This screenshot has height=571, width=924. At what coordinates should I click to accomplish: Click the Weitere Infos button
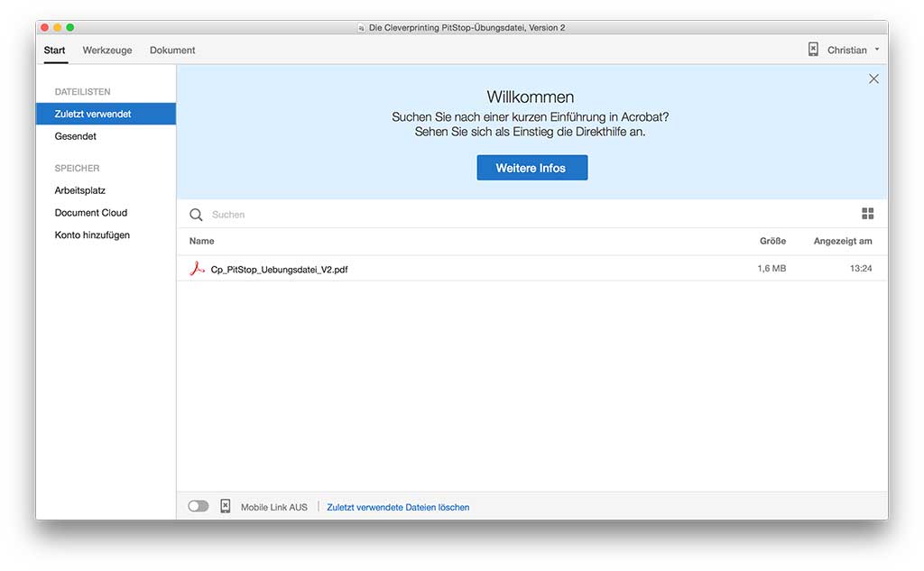click(x=532, y=168)
